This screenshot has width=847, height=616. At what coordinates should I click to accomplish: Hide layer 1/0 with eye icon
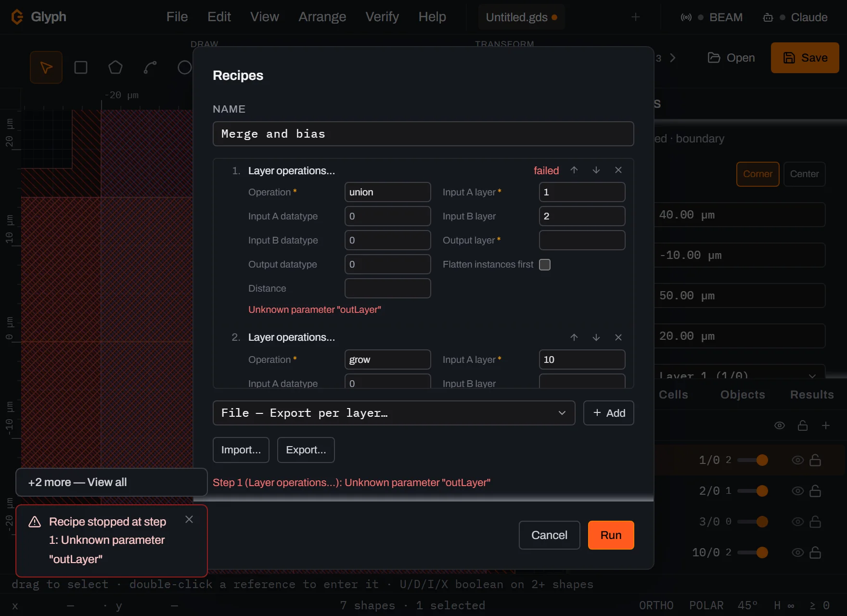(797, 460)
